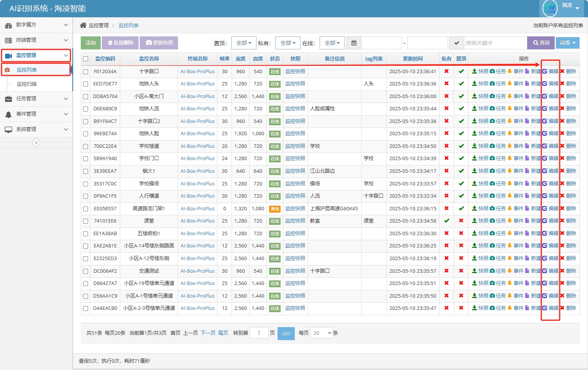This screenshot has width=588, height=370.
Task: Sort by the 监控名称 column header
Action: [x=149, y=59]
